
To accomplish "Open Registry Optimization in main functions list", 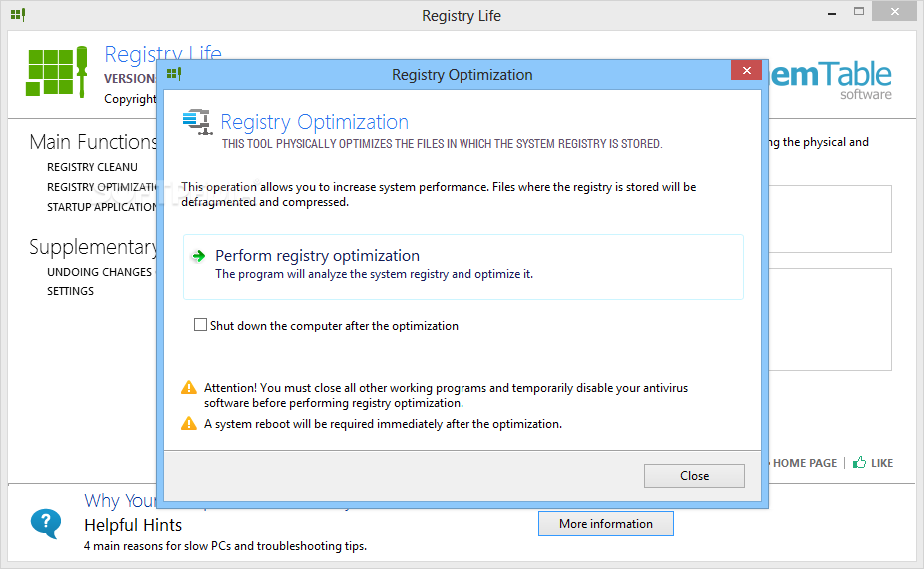I will point(102,187).
